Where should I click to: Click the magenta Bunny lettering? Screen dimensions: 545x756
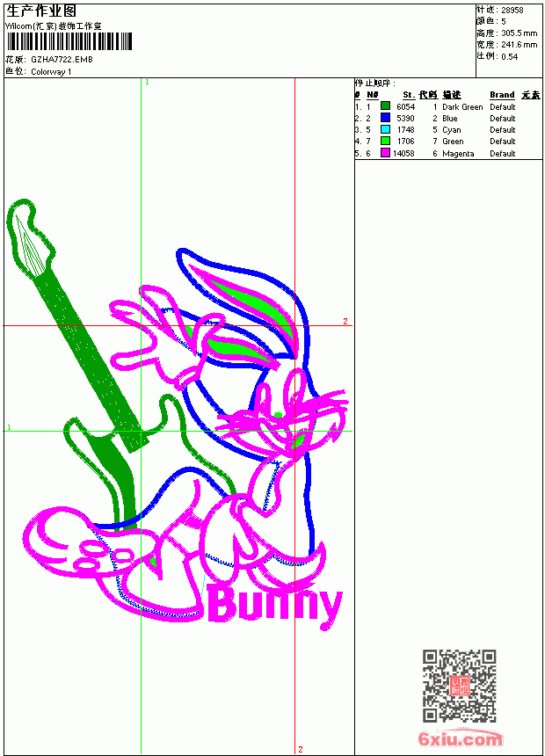[x=275, y=605]
